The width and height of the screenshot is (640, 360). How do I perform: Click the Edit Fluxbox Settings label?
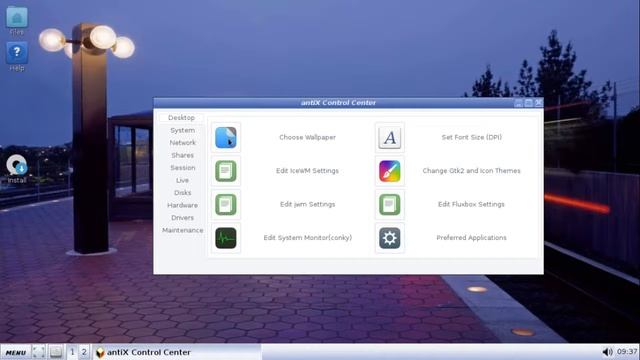[471, 204]
